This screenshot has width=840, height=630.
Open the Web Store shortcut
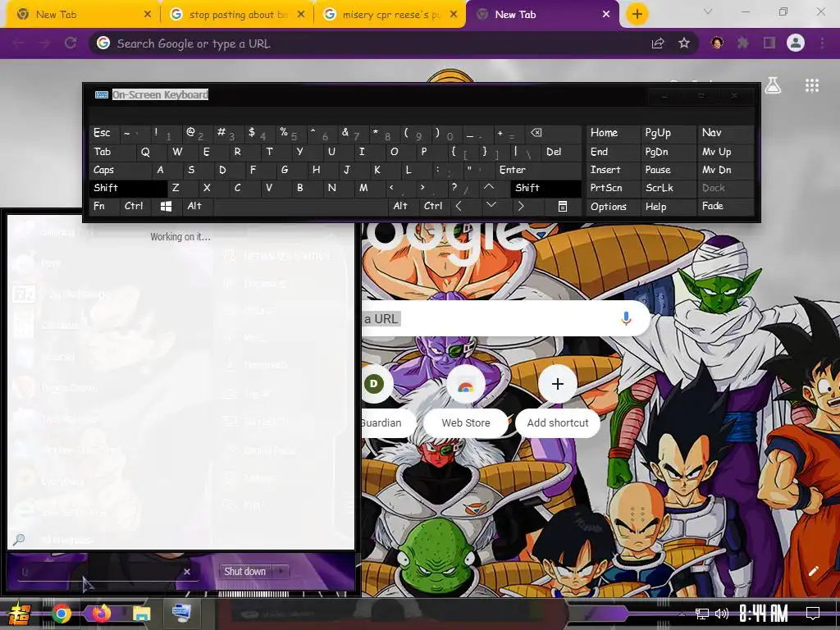point(466,399)
